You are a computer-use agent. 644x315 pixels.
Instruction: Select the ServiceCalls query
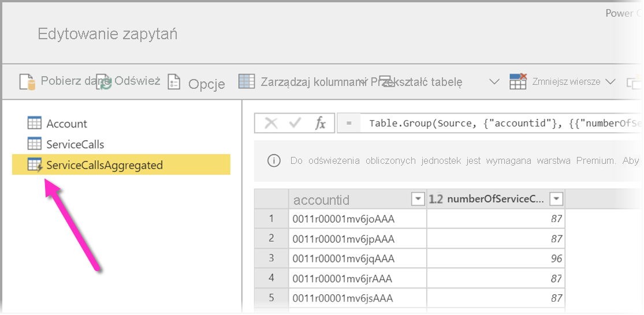click(75, 144)
